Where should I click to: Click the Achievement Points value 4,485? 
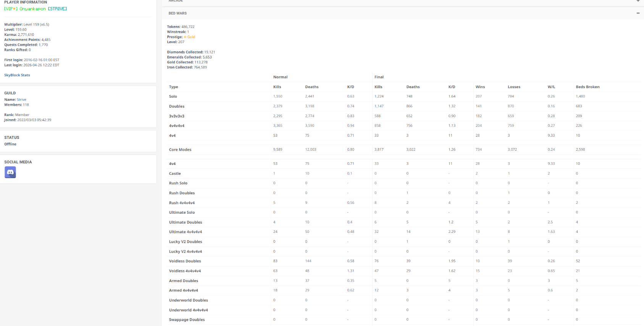[46, 40]
